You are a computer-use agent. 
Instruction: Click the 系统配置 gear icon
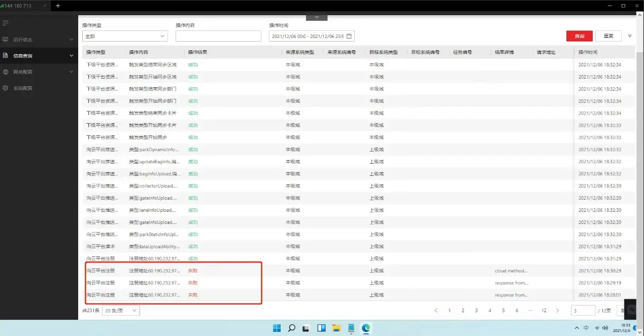6,88
